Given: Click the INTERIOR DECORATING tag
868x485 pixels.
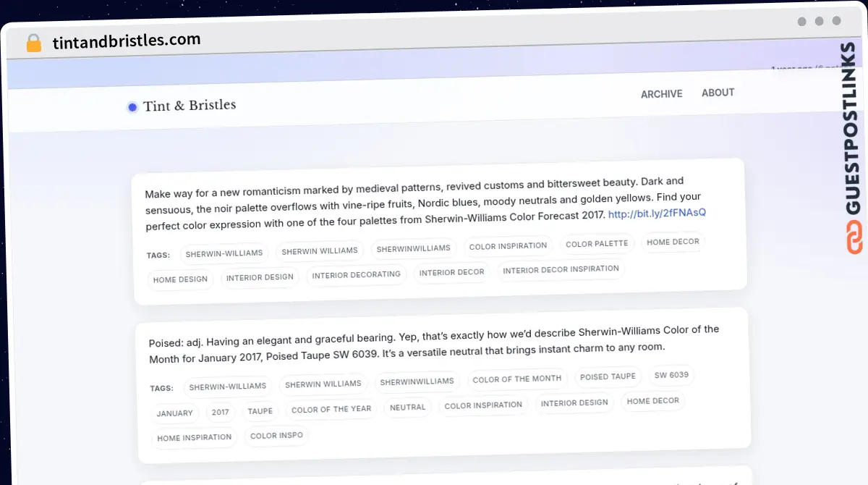Looking at the screenshot, I should 355,275.
